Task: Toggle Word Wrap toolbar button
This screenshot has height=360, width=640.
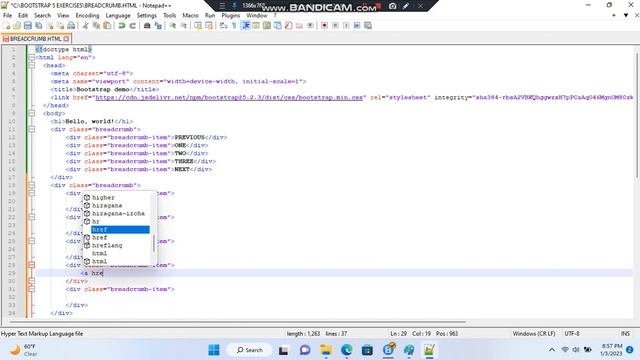Action: click(x=223, y=25)
